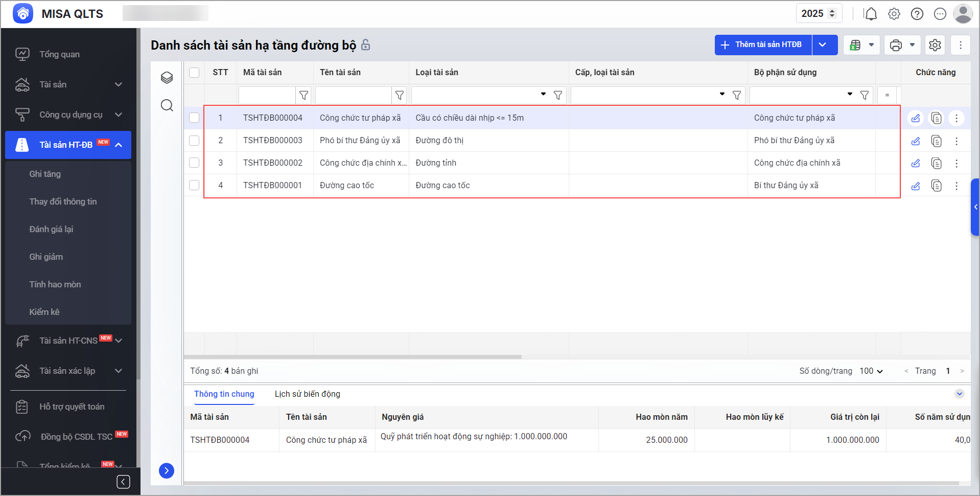Open the help question mark icon

(917, 14)
